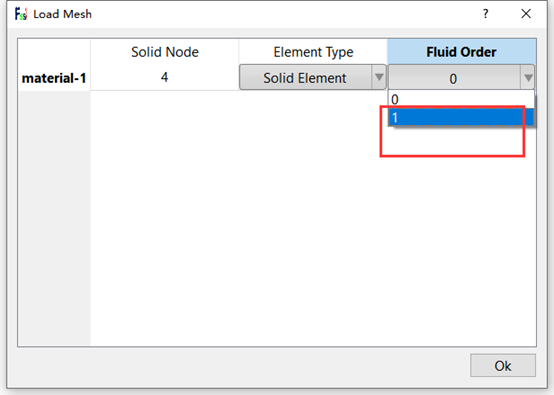
Task: Click the gray dialog area left of Ok
Action: [x=239, y=365]
